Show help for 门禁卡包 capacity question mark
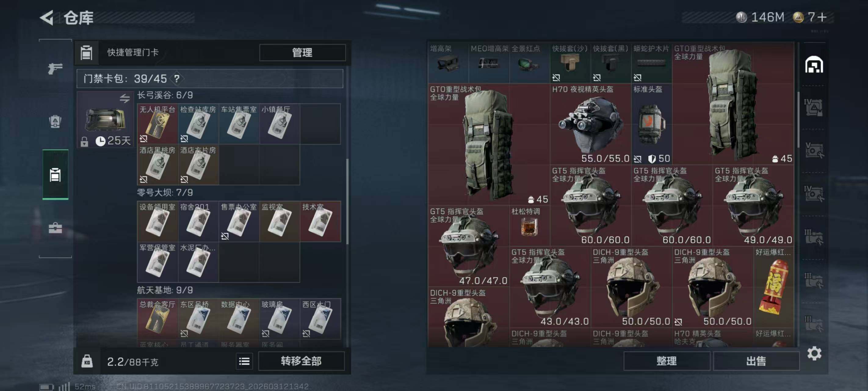This screenshot has height=391, width=868. click(x=177, y=79)
